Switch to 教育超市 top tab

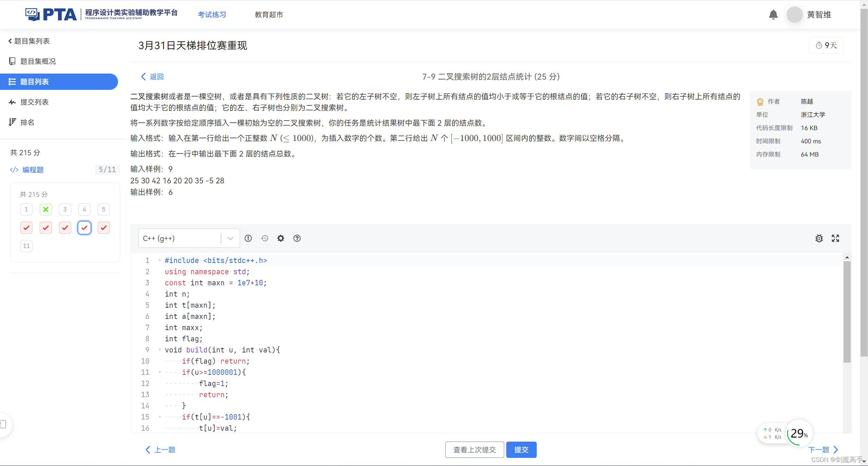point(269,15)
